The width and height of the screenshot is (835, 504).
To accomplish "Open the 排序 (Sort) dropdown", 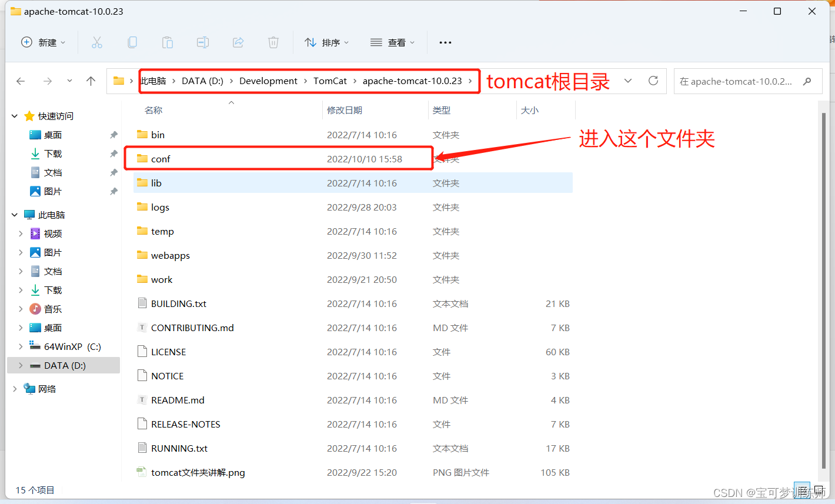I will click(326, 42).
